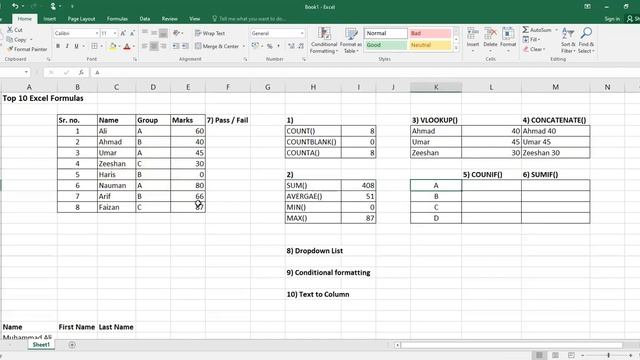The image size is (640, 360).
Task: Open the General number format dropdown
Action: point(302,33)
